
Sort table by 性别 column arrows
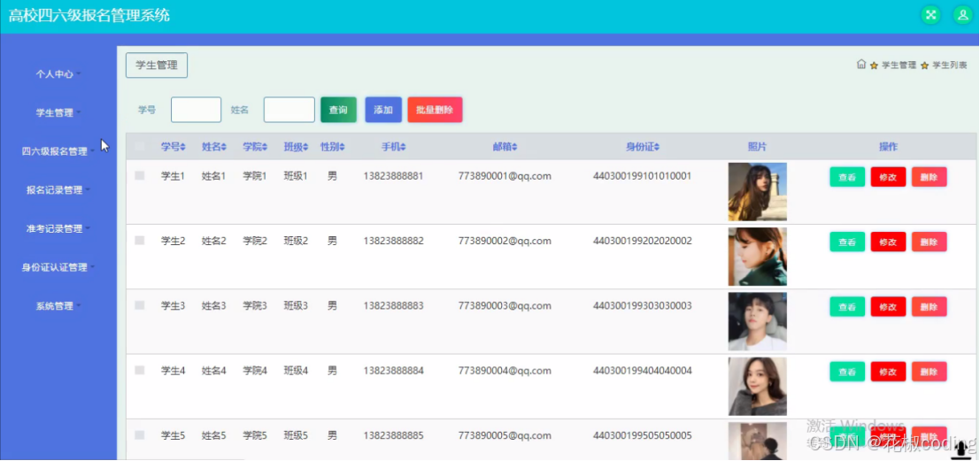point(342,148)
